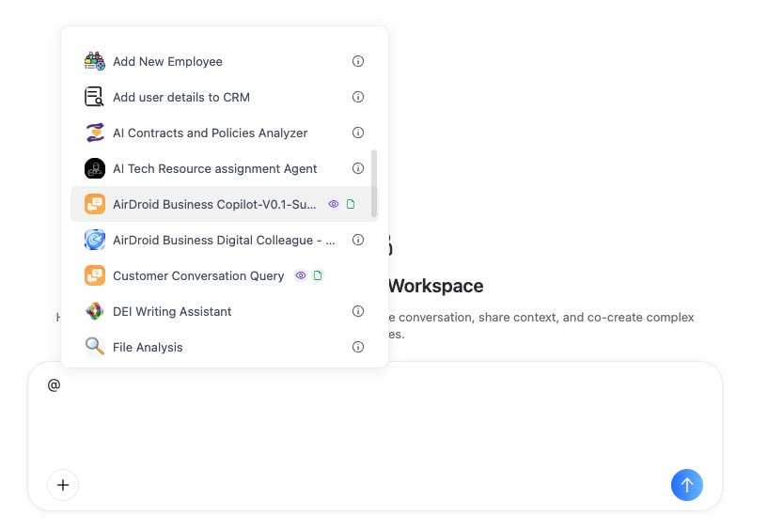Click the eye icon on Customer Conversation Query
Screen dimensions: 768x532
(x=301, y=275)
